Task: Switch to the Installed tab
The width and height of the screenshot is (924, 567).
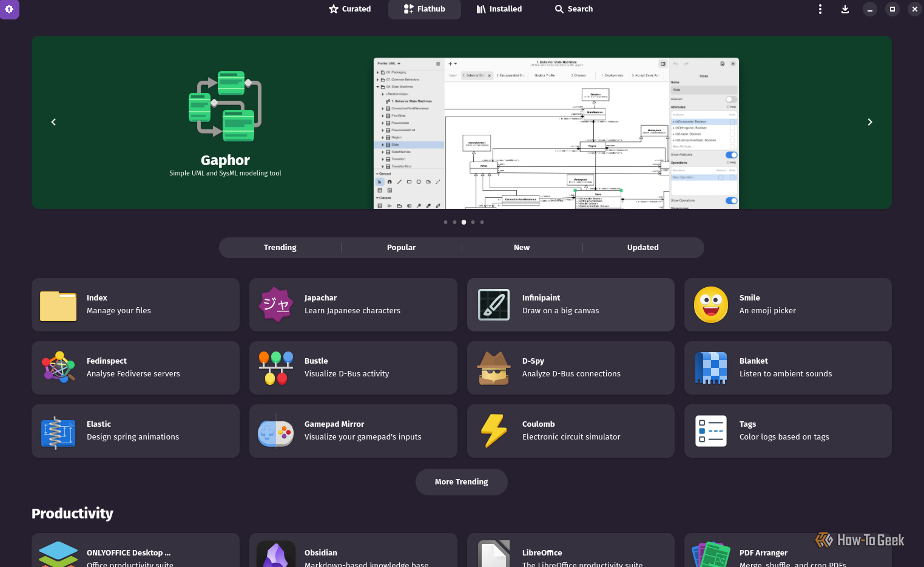Action: (x=499, y=8)
